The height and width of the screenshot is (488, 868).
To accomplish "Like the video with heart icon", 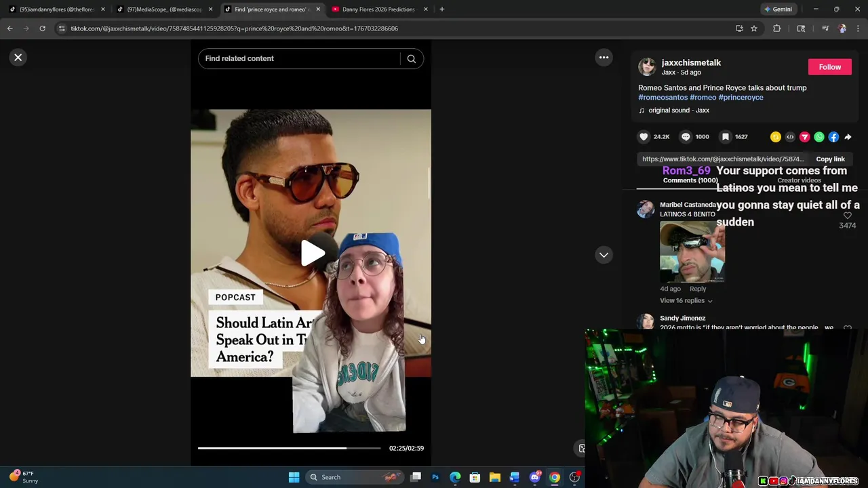I will pyautogui.click(x=644, y=137).
